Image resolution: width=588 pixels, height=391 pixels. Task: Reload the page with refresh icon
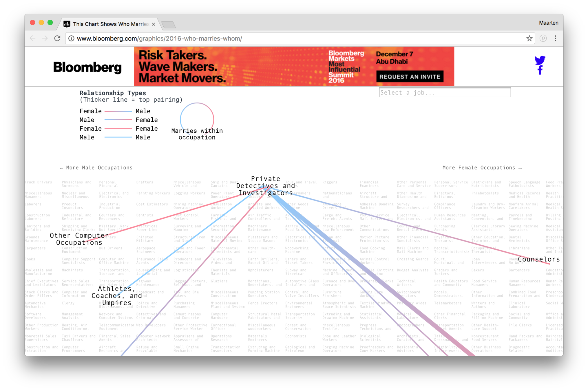tap(57, 38)
